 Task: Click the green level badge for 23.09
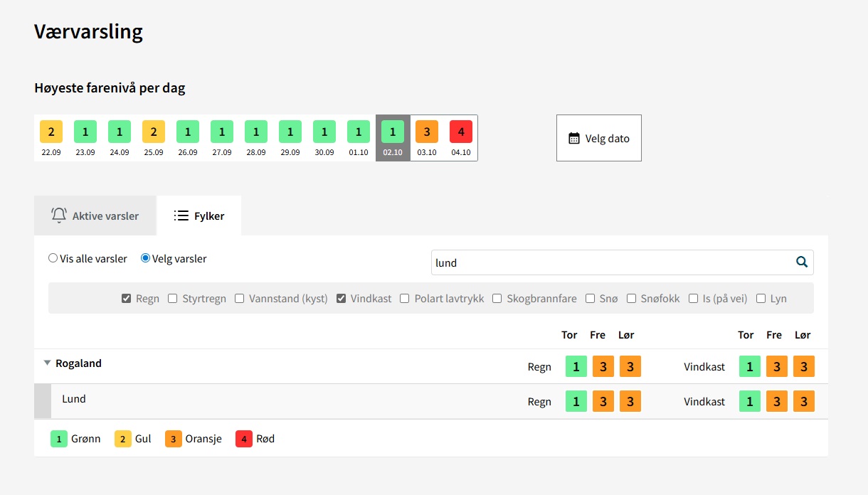coord(85,132)
